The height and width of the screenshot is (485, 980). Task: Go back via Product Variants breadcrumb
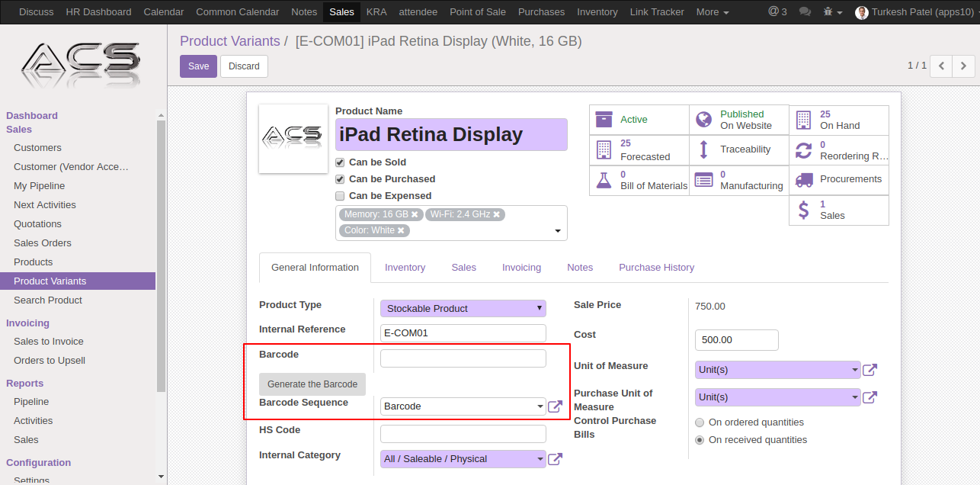point(230,41)
